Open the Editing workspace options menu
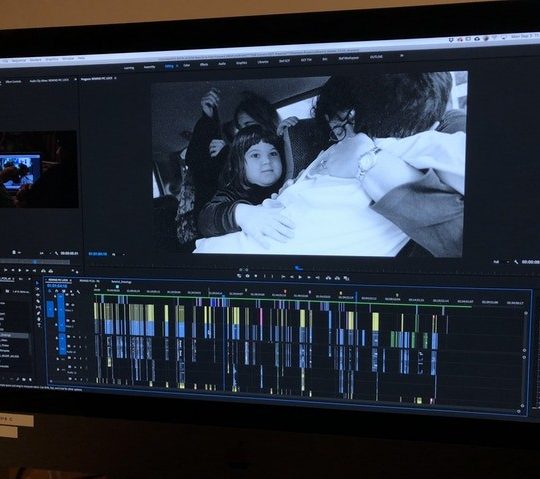This screenshot has width=540, height=479. [177, 66]
